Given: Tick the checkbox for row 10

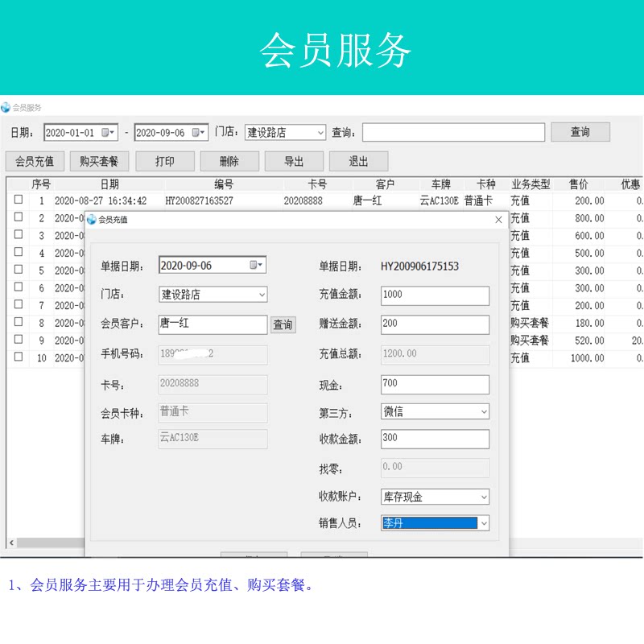Looking at the screenshot, I should [x=19, y=357].
